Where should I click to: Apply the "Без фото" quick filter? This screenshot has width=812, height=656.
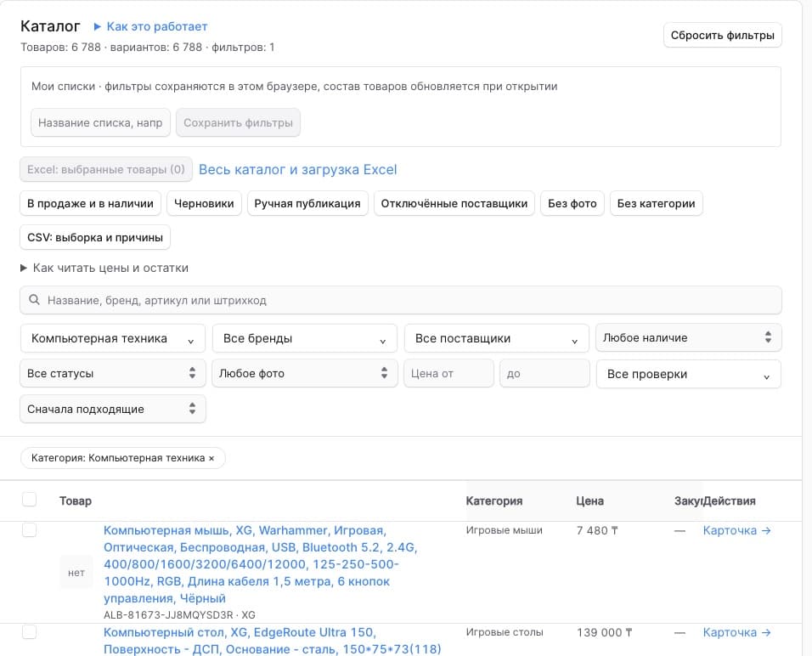click(x=572, y=204)
